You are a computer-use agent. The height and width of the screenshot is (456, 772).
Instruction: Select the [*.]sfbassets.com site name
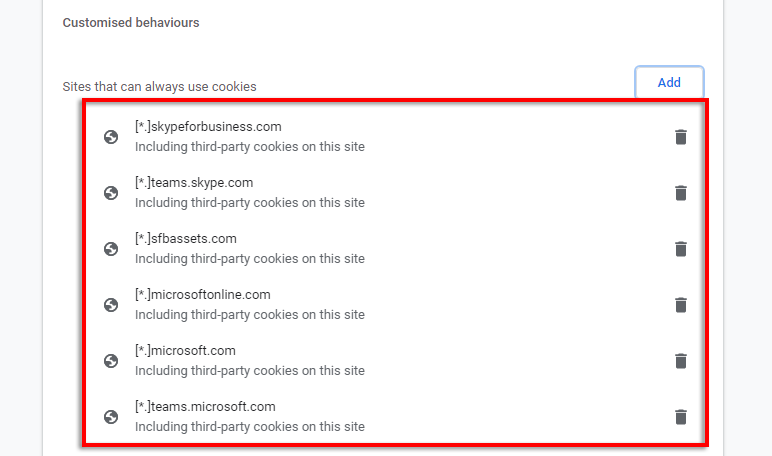pos(186,239)
